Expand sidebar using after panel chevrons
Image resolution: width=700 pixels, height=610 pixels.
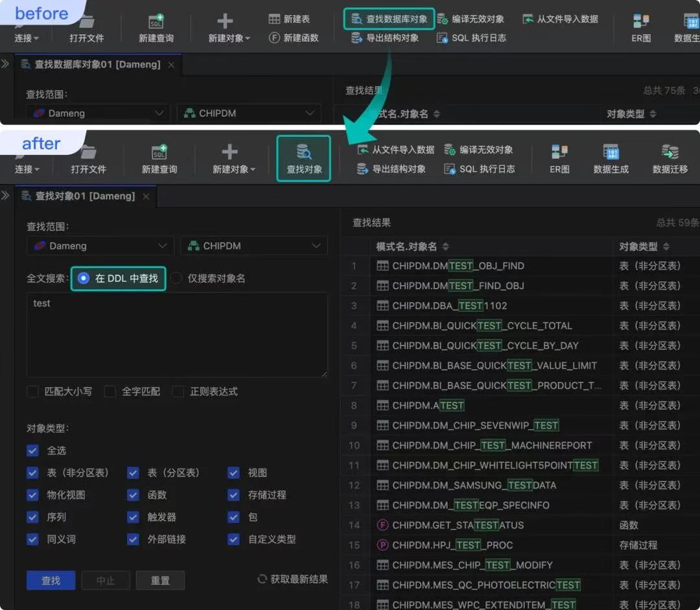coord(5,196)
